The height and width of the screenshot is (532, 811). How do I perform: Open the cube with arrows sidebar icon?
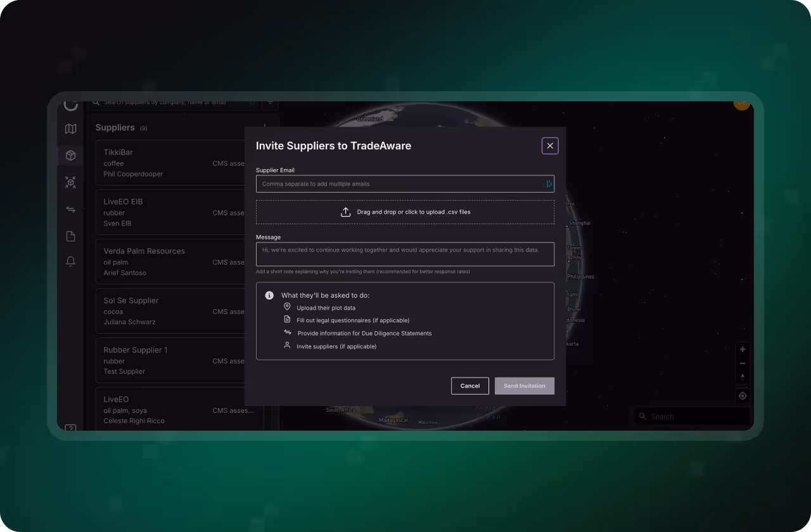pyautogui.click(x=70, y=182)
